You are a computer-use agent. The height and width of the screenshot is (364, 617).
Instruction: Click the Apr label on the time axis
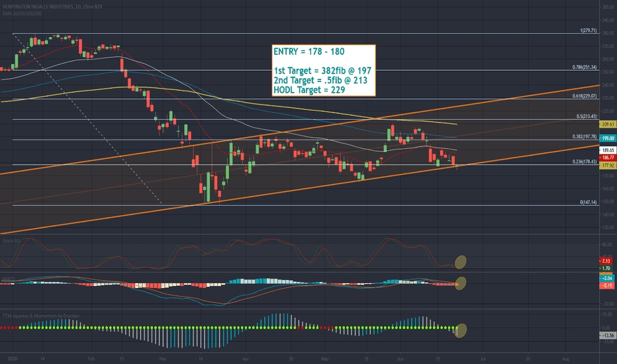(246, 359)
